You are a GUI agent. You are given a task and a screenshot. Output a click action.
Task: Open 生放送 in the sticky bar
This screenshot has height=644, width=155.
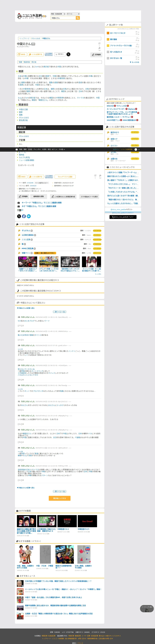[30, 149]
